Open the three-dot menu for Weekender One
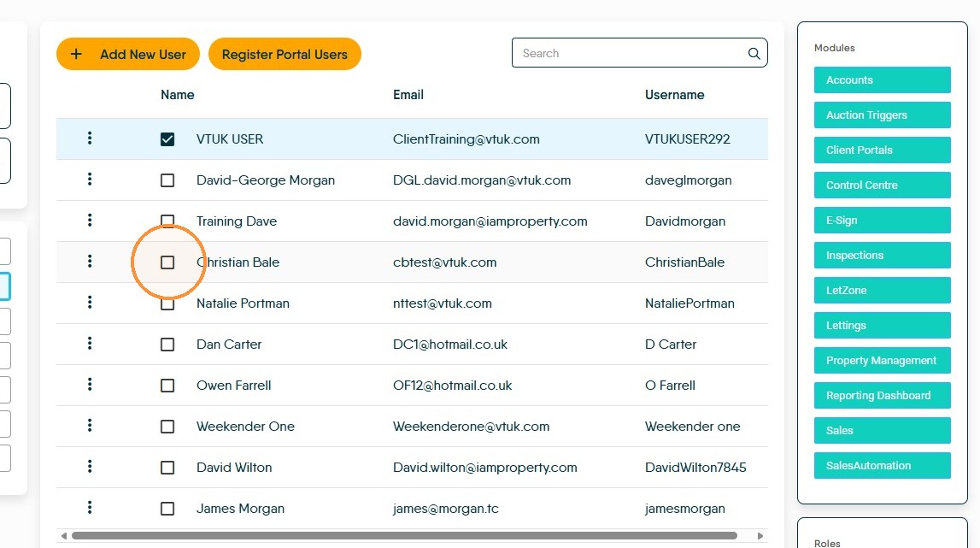 click(x=90, y=426)
